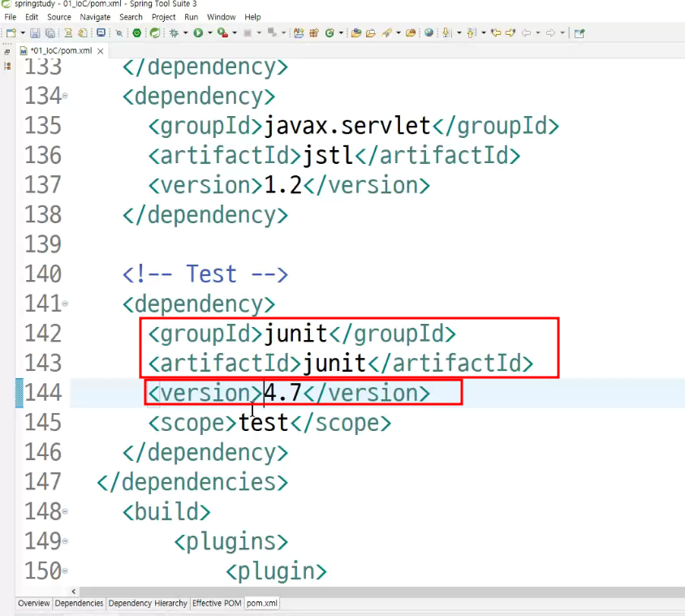685x616 pixels.
Task: Collapse the plugins element at line 149
Action: (x=65, y=541)
